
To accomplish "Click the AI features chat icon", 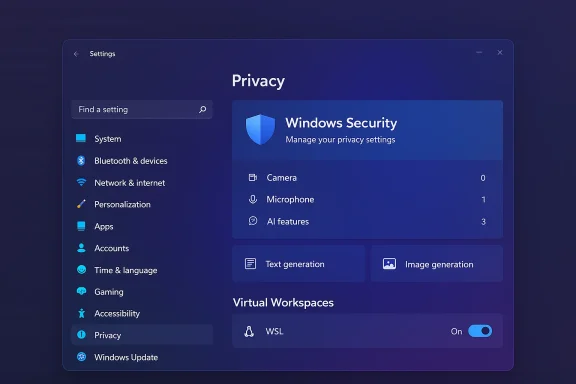I will (253, 221).
